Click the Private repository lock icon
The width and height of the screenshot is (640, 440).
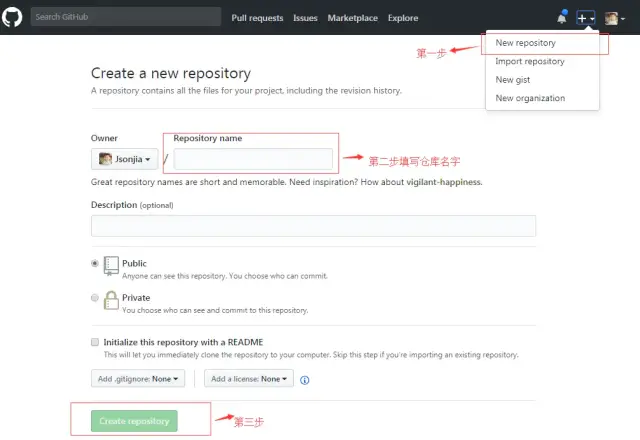[111, 300]
